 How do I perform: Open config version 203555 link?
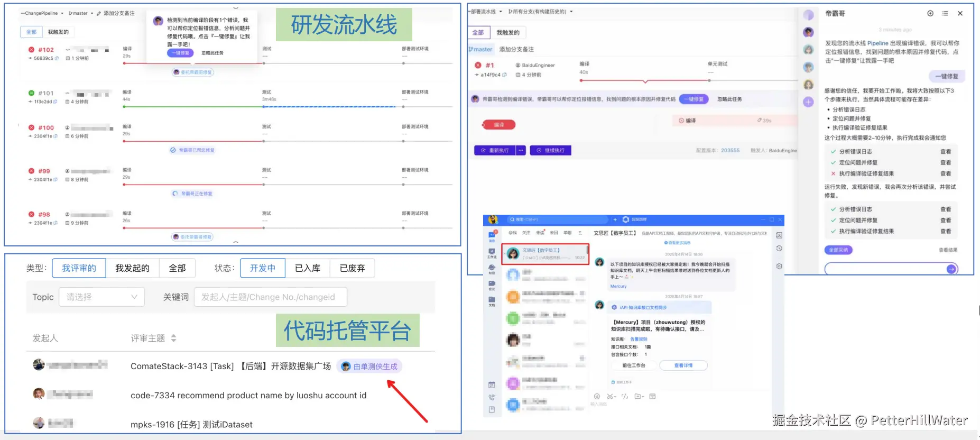click(731, 150)
